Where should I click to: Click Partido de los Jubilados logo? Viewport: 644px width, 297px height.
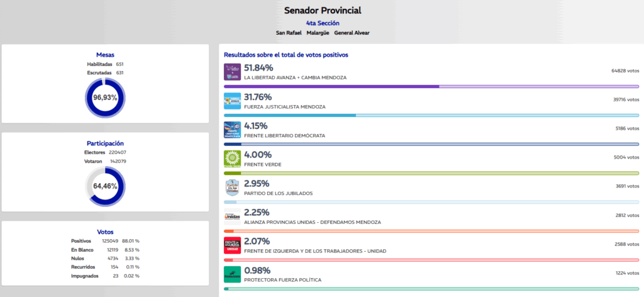pos(233,188)
